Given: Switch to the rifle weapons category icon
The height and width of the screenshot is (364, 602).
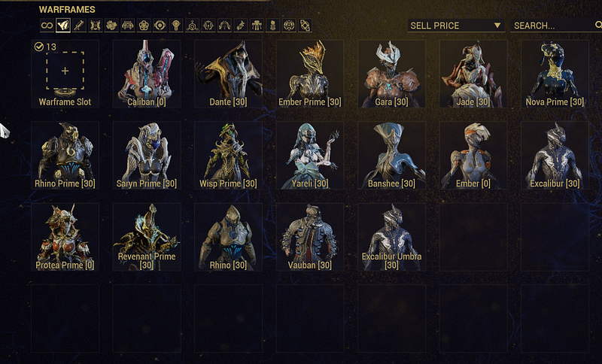Looking at the screenshot, I should point(79,26).
